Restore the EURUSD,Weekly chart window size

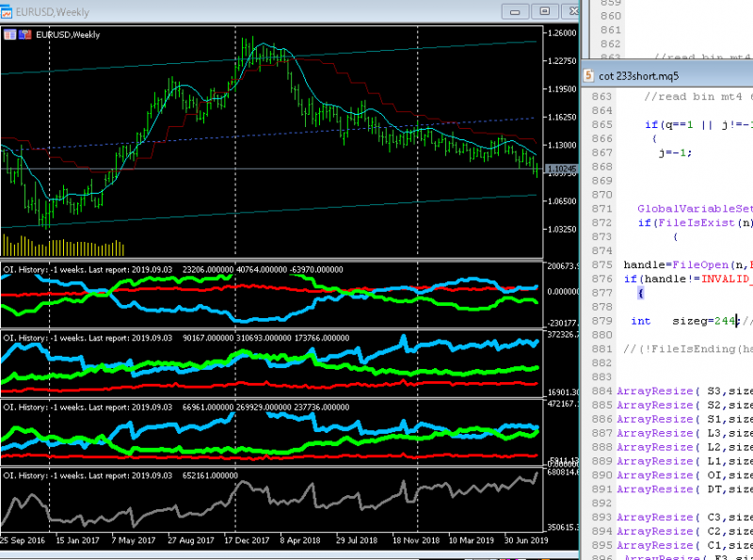[545, 11]
